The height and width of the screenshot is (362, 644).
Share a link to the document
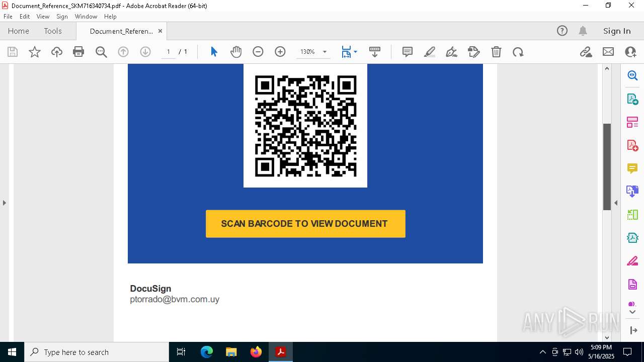click(586, 52)
